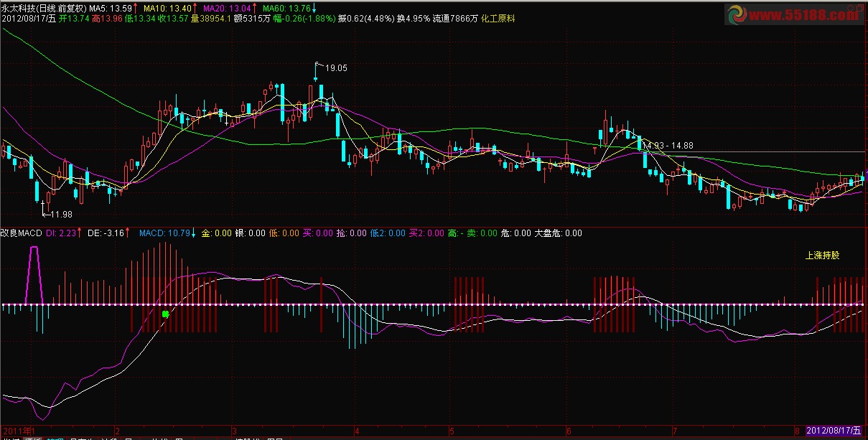Screen dimensions: 868x440
Task: Click the change value 幅-0.26(-1.88%)
Action: (304, 18)
